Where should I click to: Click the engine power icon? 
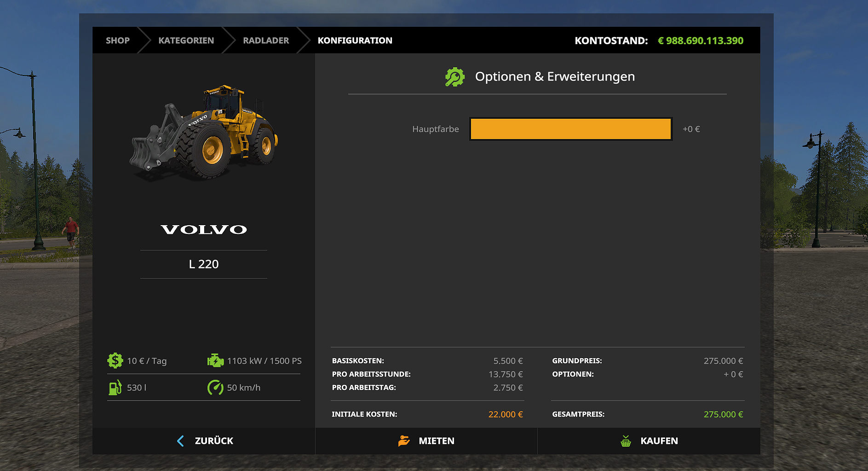215,361
